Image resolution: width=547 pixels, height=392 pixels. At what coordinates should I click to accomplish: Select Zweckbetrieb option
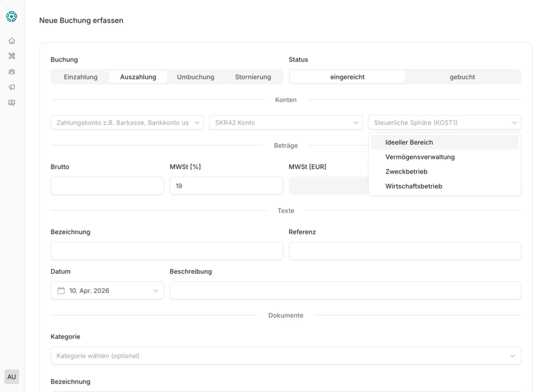coord(406,172)
